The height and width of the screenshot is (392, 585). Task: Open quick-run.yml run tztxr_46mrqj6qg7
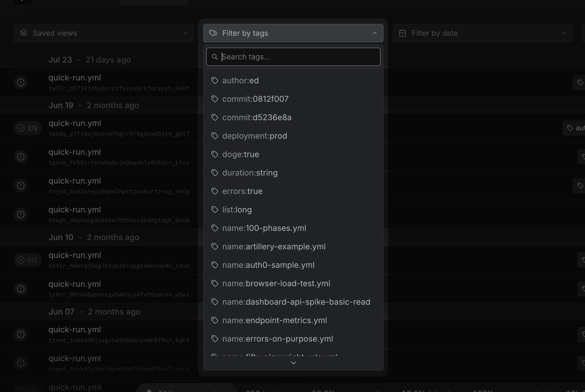pos(75,255)
